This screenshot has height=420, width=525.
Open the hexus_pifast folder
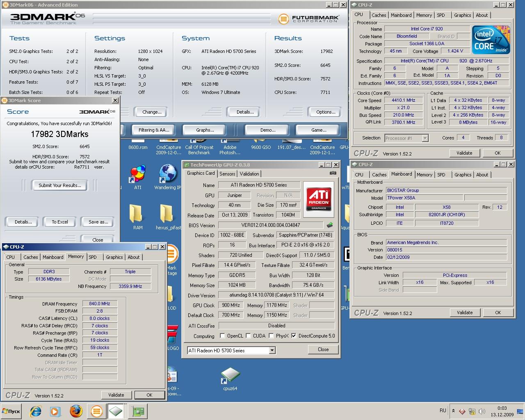168,217
